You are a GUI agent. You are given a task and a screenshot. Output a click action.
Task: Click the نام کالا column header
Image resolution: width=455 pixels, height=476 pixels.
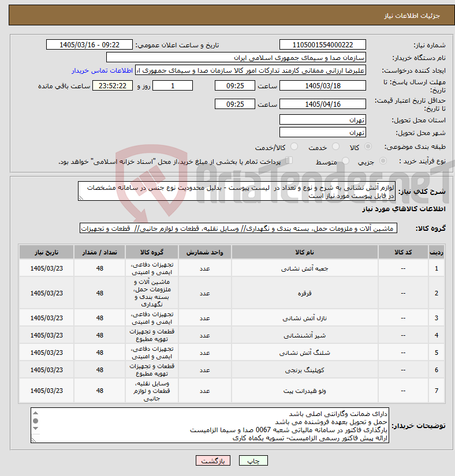pos(305,252)
